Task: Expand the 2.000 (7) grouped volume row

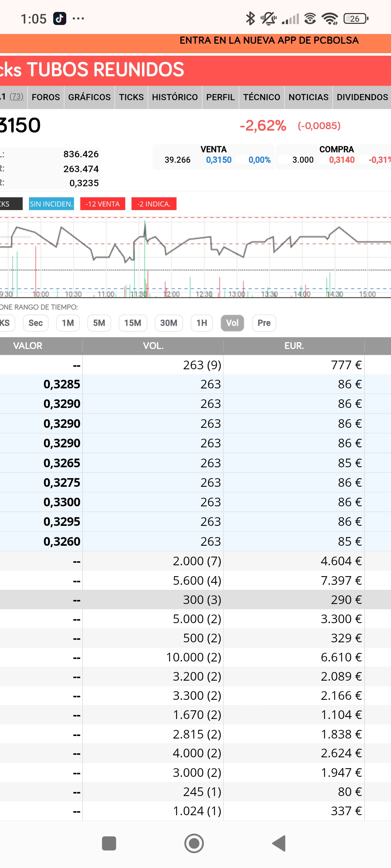Action: [195, 561]
